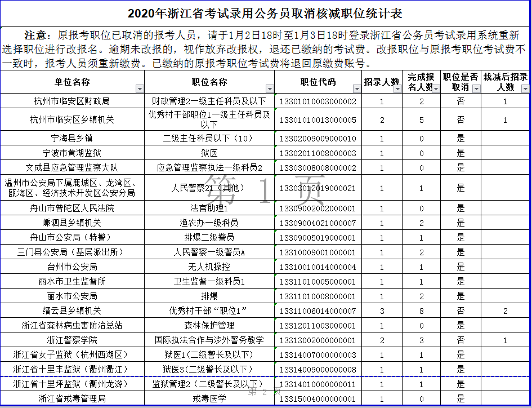
Task: Select position cell 无人机操控
Action: pyautogui.click(x=209, y=267)
